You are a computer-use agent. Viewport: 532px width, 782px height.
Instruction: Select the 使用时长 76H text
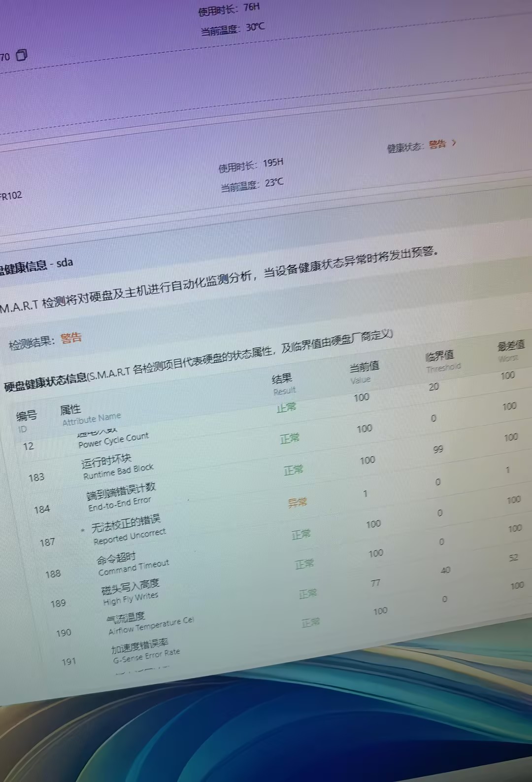[x=229, y=9]
